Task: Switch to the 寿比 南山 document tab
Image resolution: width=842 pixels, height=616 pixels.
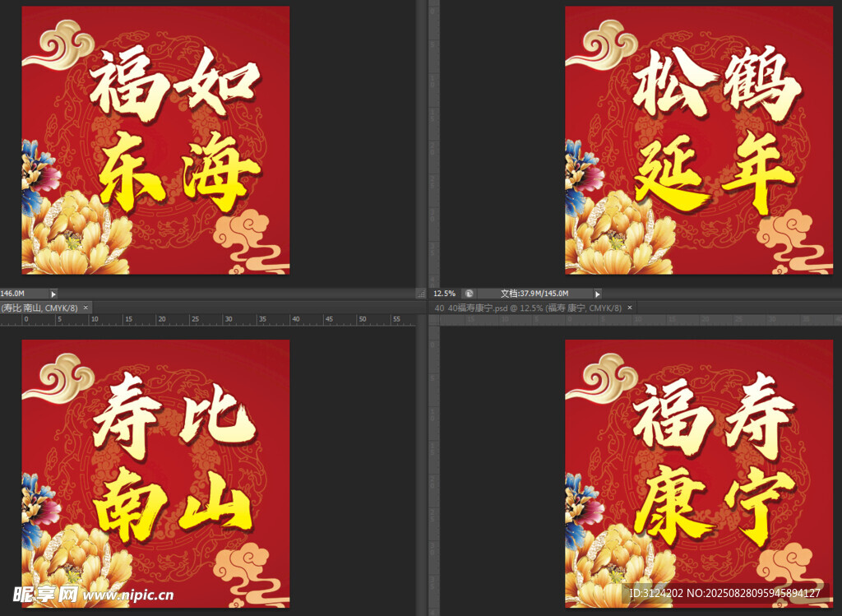Action: click(39, 308)
